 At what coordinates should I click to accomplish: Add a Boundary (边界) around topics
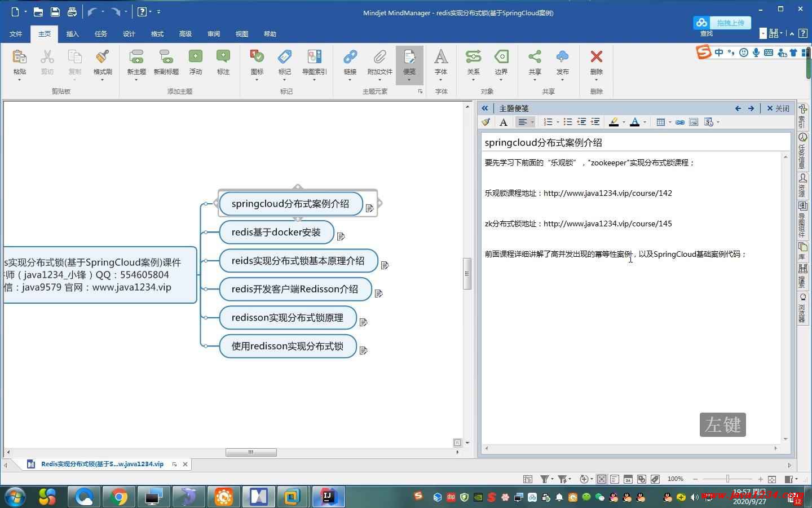(x=501, y=63)
